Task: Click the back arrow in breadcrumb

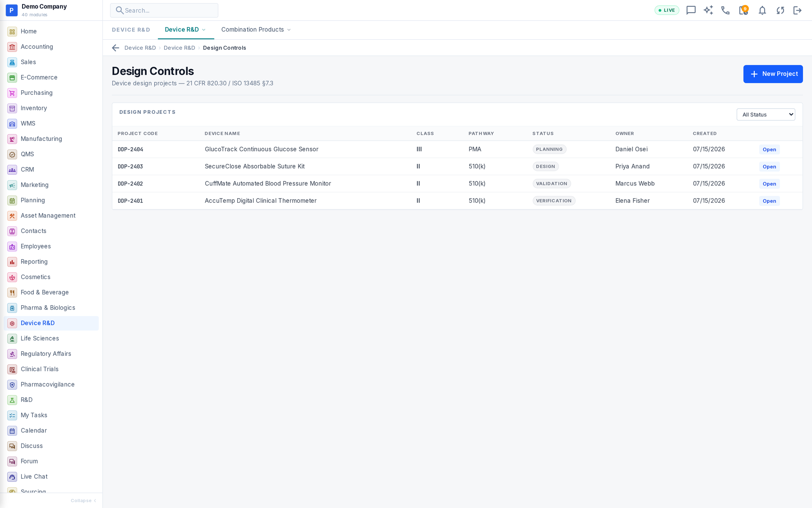Action: [115, 48]
